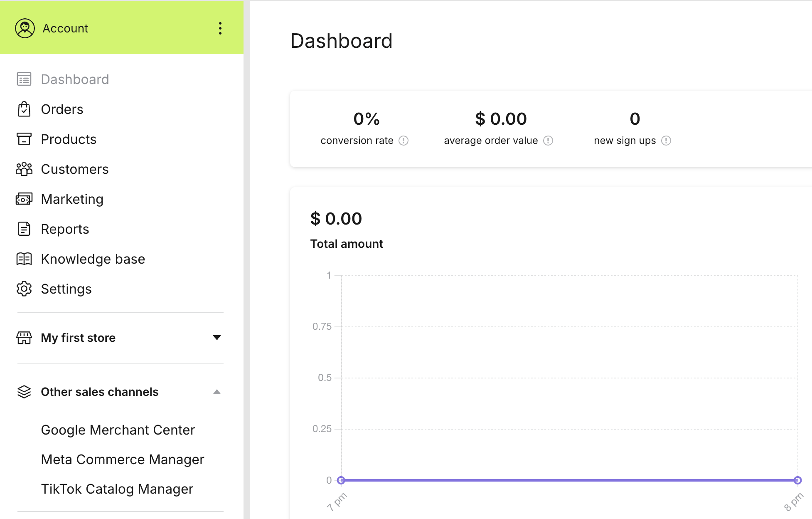
Task: Navigate to Customers
Action: pos(75,169)
